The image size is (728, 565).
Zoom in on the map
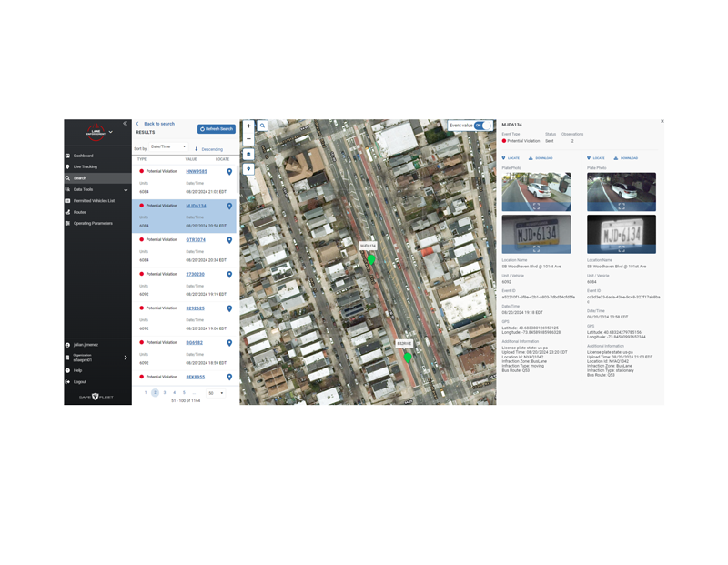click(248, 126)
